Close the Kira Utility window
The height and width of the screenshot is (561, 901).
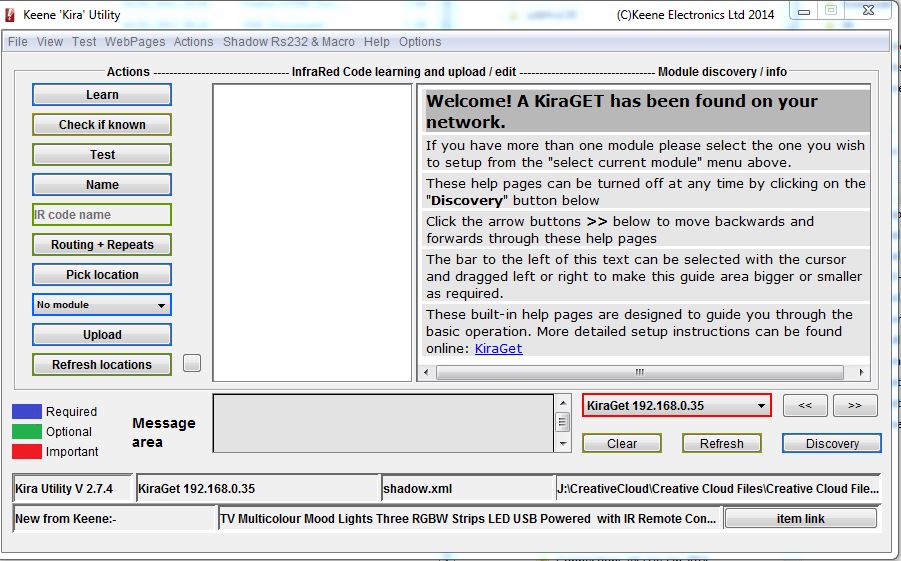pos(869,10)
